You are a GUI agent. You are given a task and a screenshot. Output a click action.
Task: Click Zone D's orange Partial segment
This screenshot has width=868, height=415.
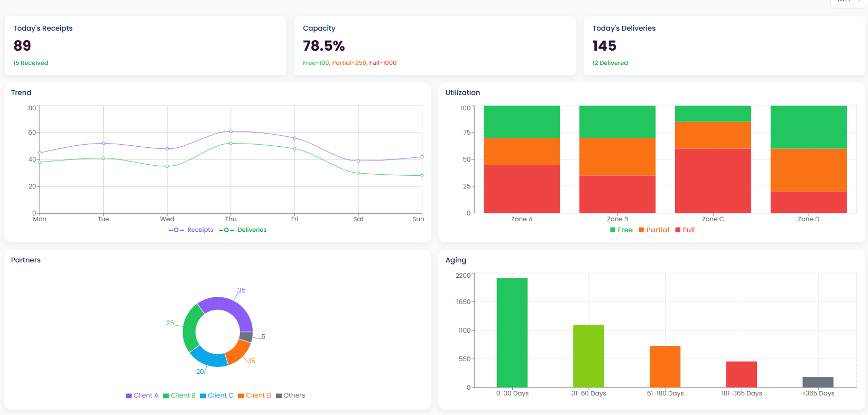[x=809, y=170]
